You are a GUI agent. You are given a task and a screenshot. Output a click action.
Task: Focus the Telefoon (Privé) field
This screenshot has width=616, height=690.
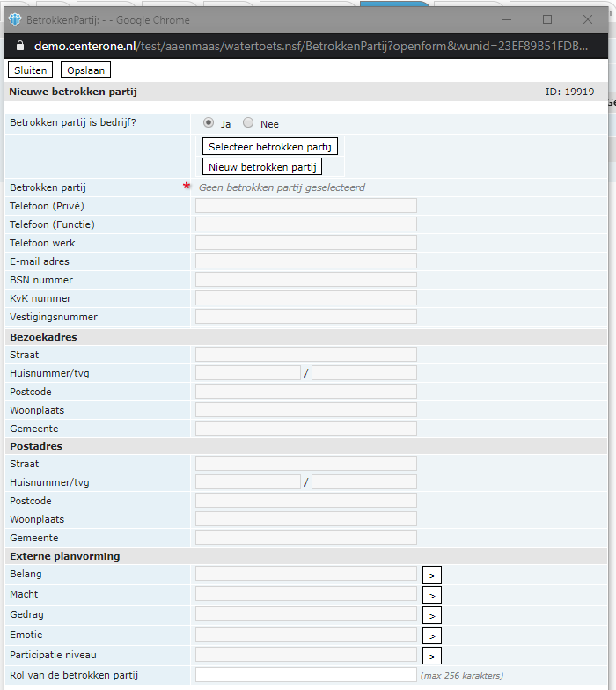305,206
